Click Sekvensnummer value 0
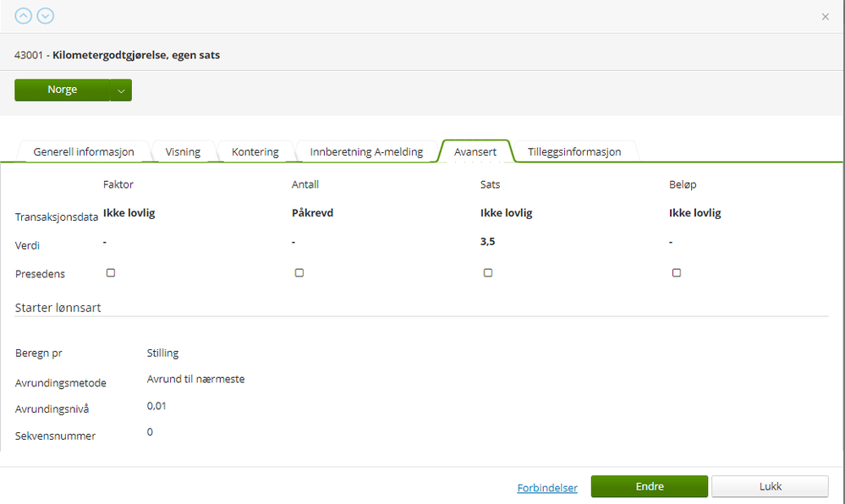Screen dimensions: 845x504 coord(150,432)
